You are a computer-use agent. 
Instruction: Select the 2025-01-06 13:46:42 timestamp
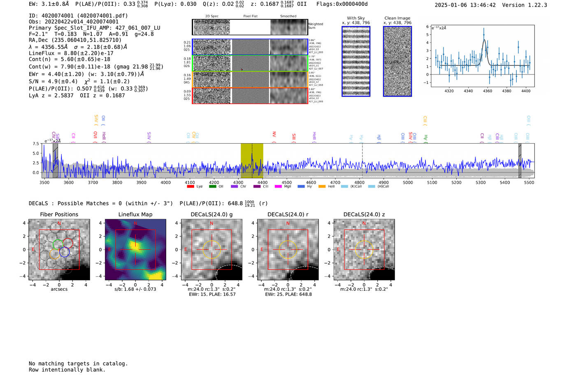point(465,5)
